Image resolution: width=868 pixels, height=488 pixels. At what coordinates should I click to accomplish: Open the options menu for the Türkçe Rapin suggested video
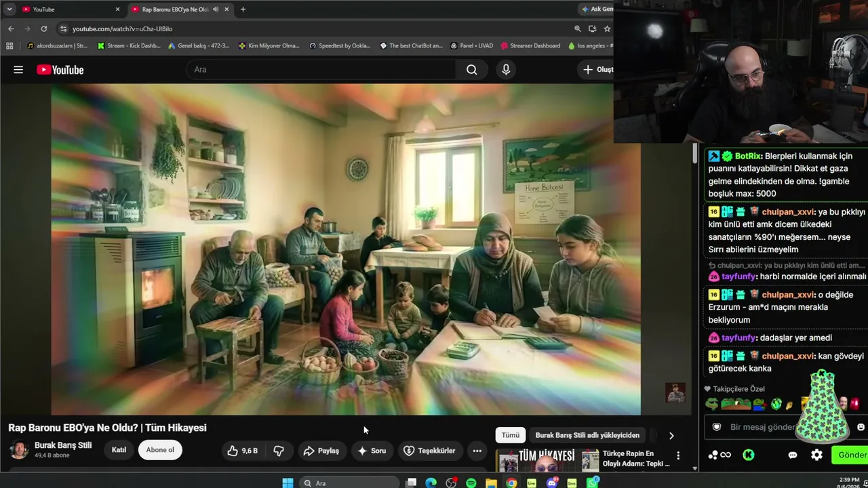pyautogui.click(x=678, y=455)
